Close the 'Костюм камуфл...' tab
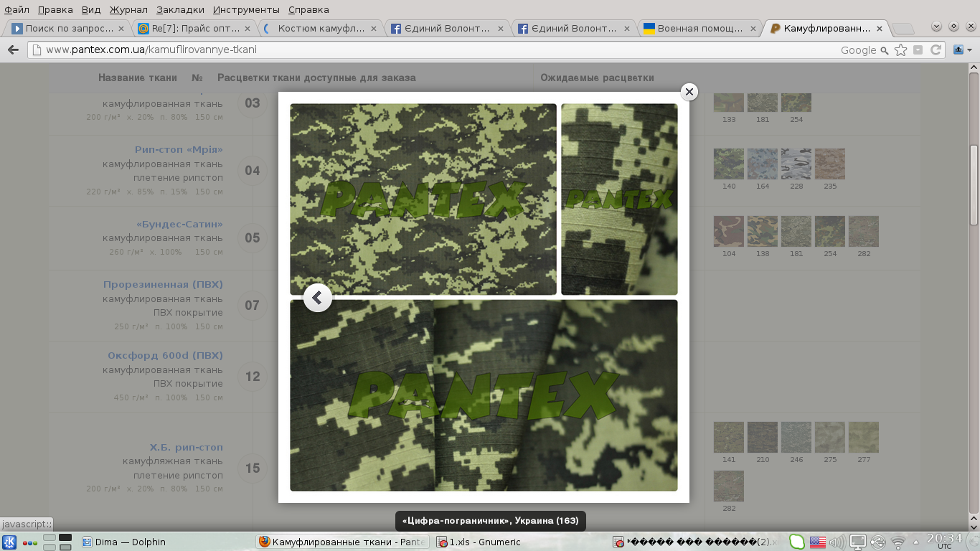This screenshot has width=980, height=551. 374,29
